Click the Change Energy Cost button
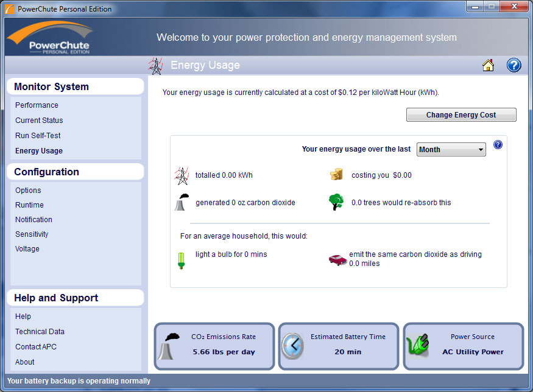This screenshot has width=533, height=392. click(461, 115)
